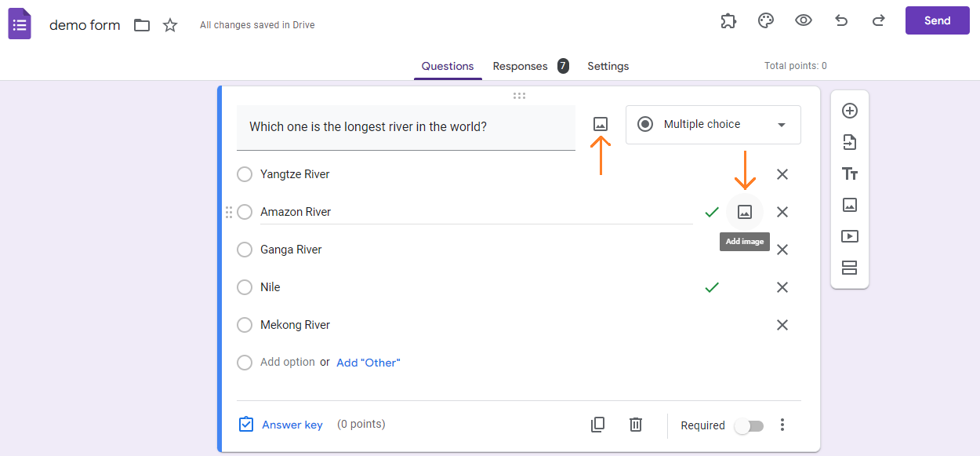Duplicate the question with copy icon

(x=597, y=425)
